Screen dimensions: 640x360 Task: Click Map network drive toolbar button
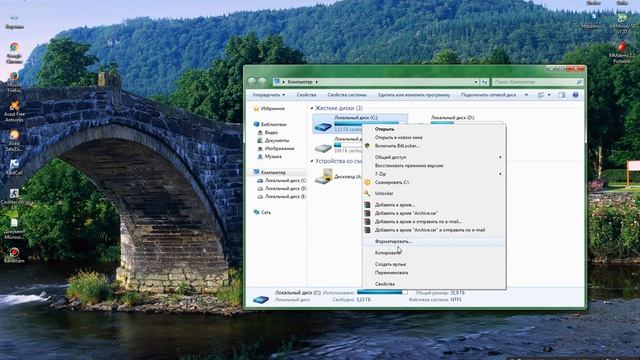[489, 95]
